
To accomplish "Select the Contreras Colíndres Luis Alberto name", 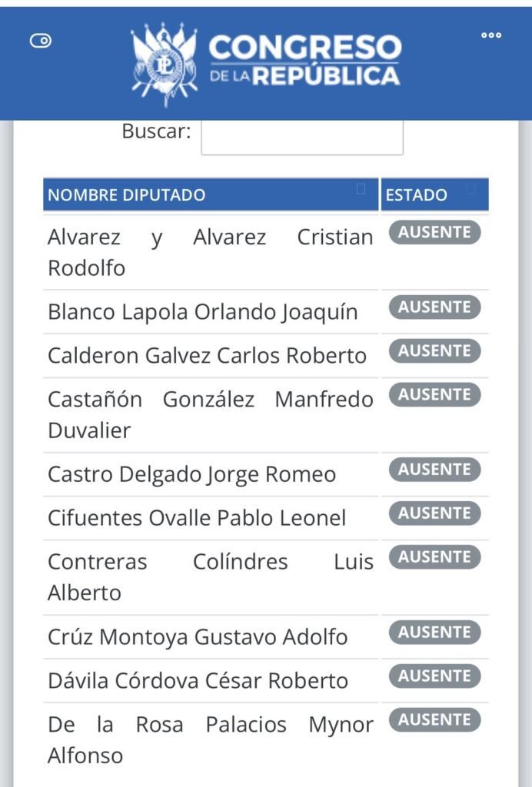I will (x=211, y=577).
